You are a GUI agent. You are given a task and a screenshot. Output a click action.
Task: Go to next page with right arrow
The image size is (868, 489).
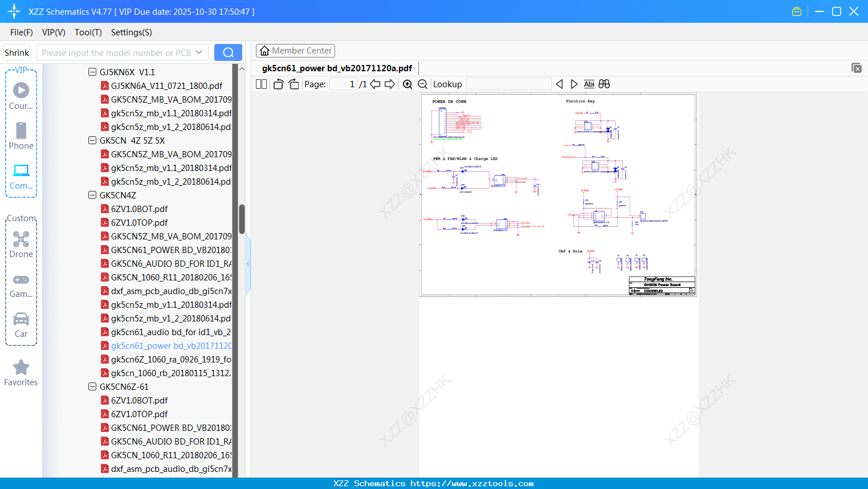pyautogui.click(x=390, y=84)
